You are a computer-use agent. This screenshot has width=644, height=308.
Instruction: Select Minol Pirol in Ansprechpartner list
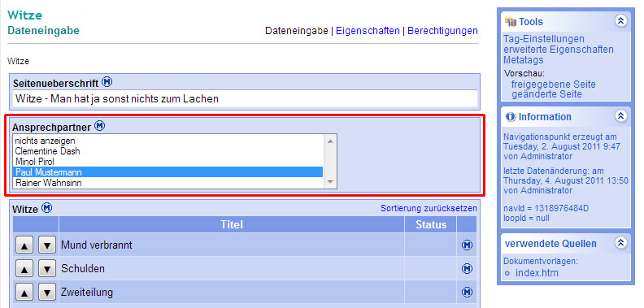pyautogui.click(x=168, y=162)
